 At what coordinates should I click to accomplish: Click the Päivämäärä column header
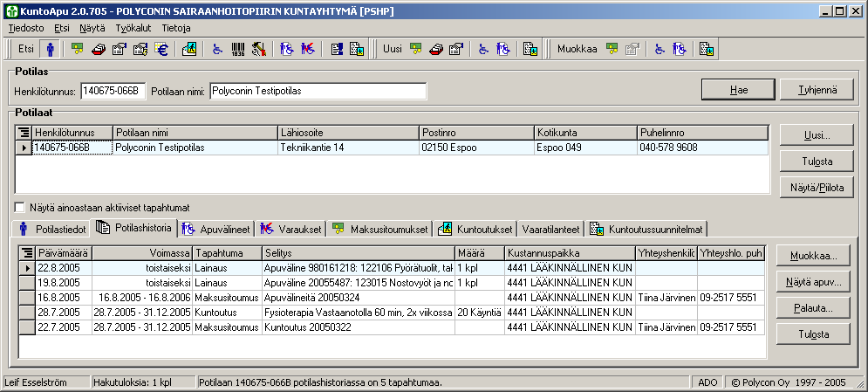pos(64,253)
